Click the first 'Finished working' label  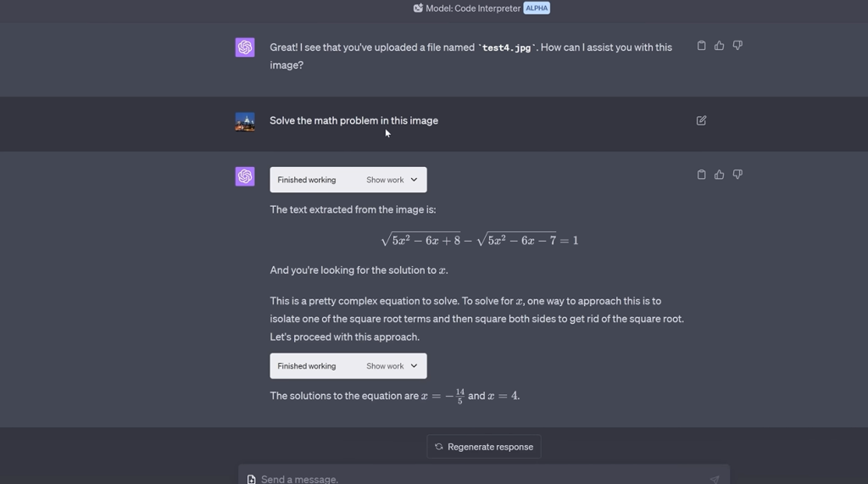[x=307, y=180]
